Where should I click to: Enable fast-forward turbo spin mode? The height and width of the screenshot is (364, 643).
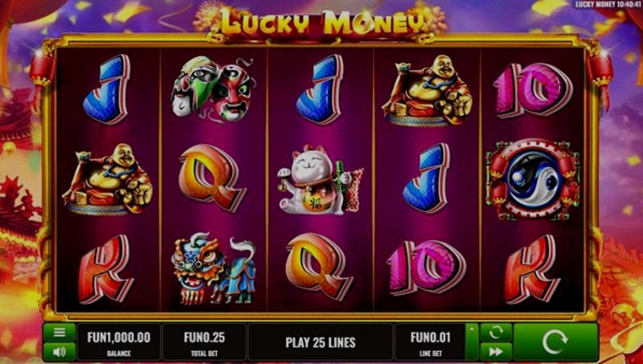496,352
